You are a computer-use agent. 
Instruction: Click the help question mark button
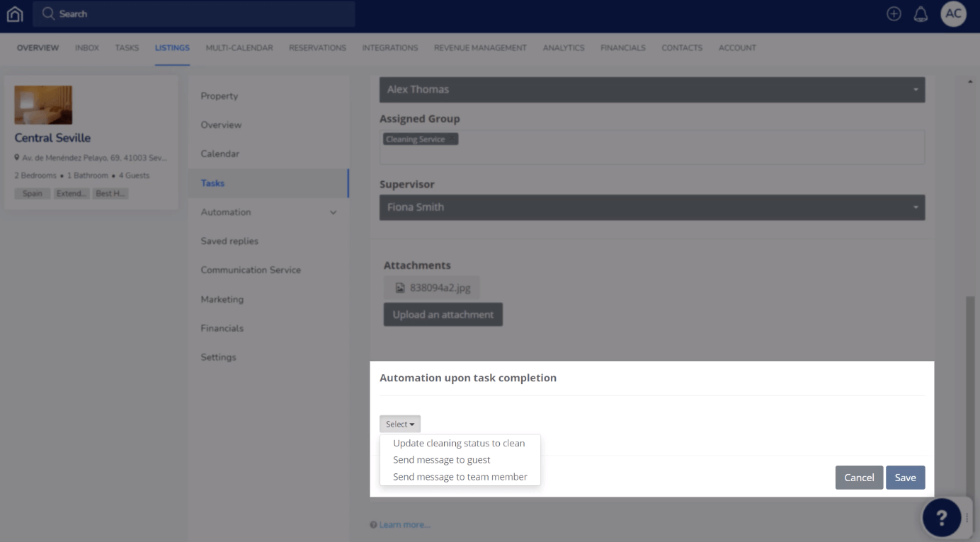click(x=941, y=517)
